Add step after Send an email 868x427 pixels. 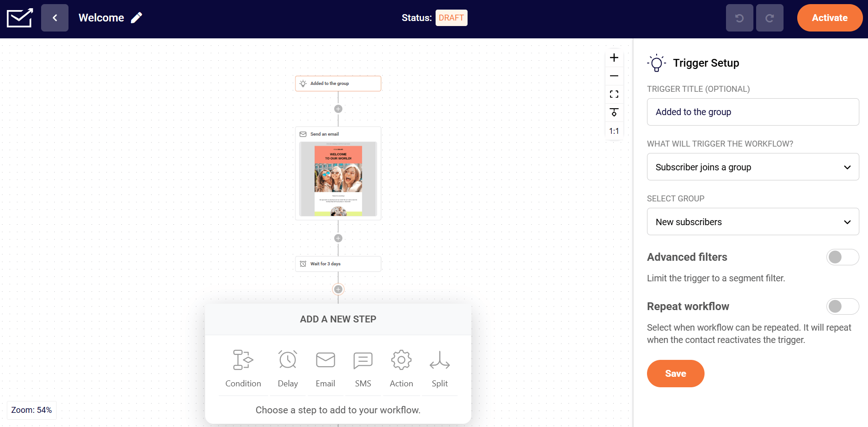click(338, 238)
